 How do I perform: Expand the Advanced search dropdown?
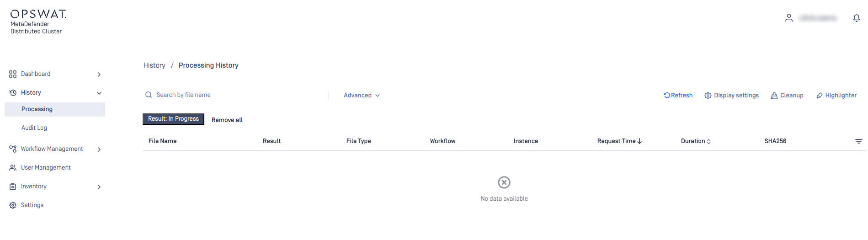pos(362,96)
